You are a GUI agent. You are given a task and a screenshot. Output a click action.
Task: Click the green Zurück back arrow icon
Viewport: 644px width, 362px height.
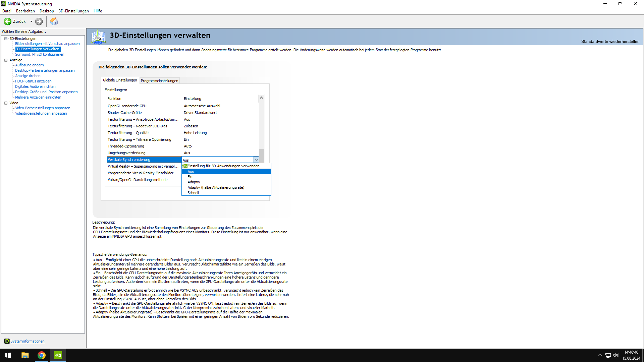8,21
